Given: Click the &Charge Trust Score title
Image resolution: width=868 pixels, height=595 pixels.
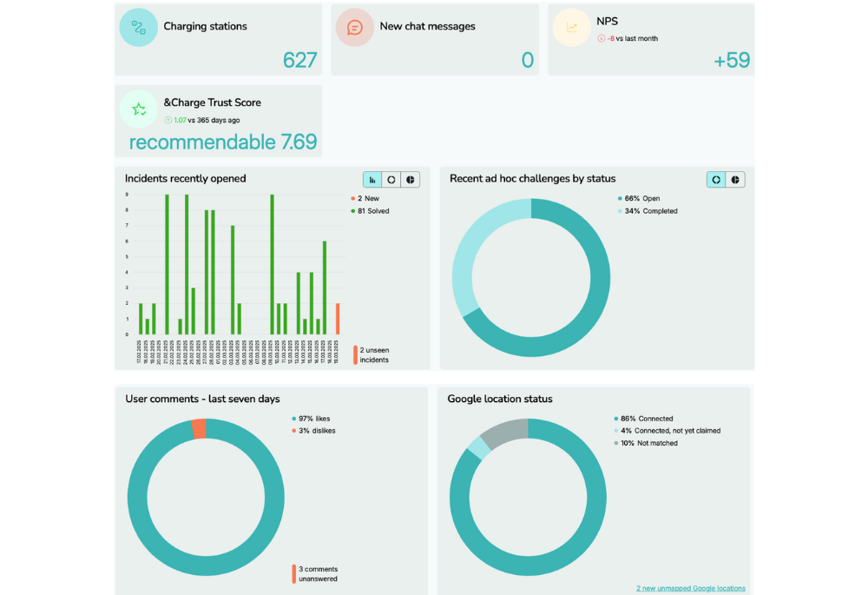Looking at the screenshot, I should coord(212,102).
